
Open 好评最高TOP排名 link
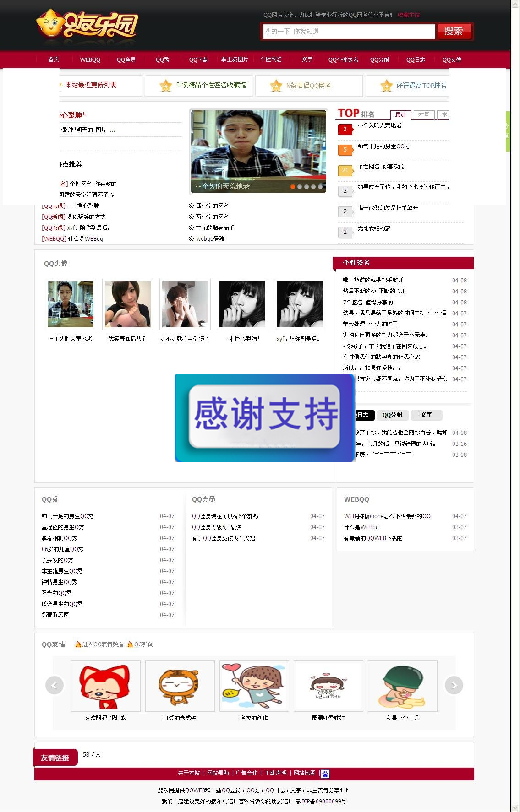[x=421, y=86]
